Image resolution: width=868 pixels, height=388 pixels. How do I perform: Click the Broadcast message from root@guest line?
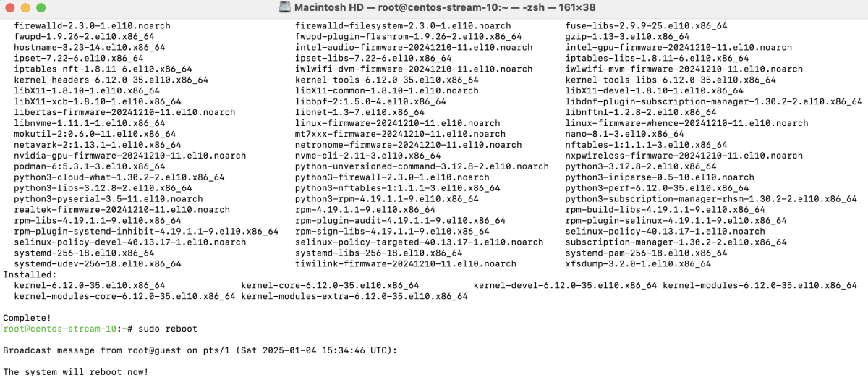click(200, 350)
